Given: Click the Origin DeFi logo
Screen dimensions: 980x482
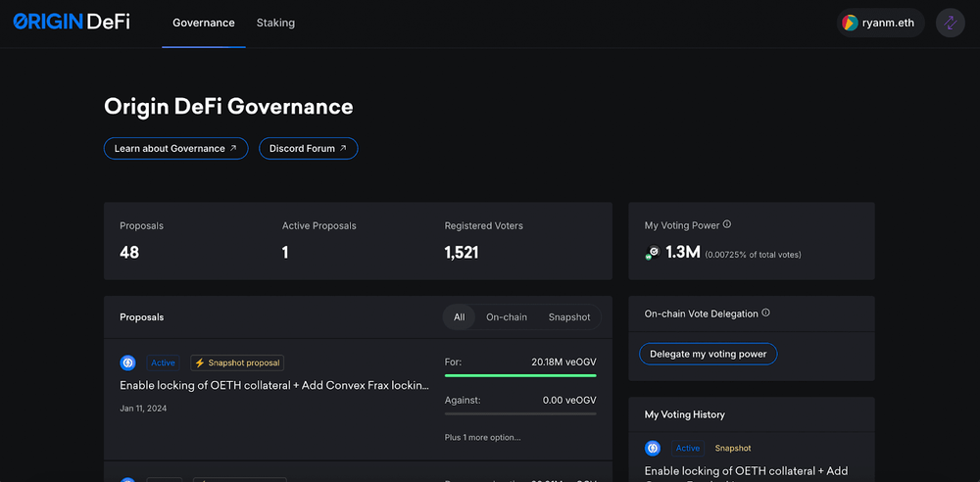Looking at the screenshot, I should click(71, 22).
